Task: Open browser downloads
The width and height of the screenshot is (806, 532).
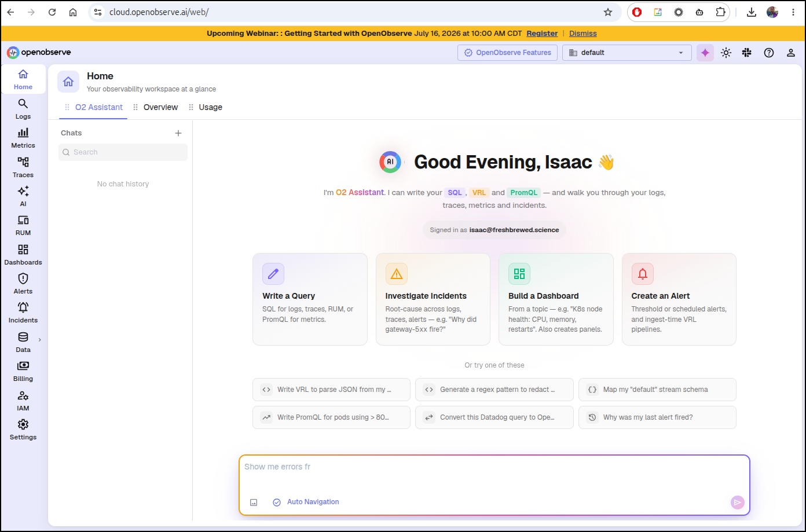Action: click(752, 12)
